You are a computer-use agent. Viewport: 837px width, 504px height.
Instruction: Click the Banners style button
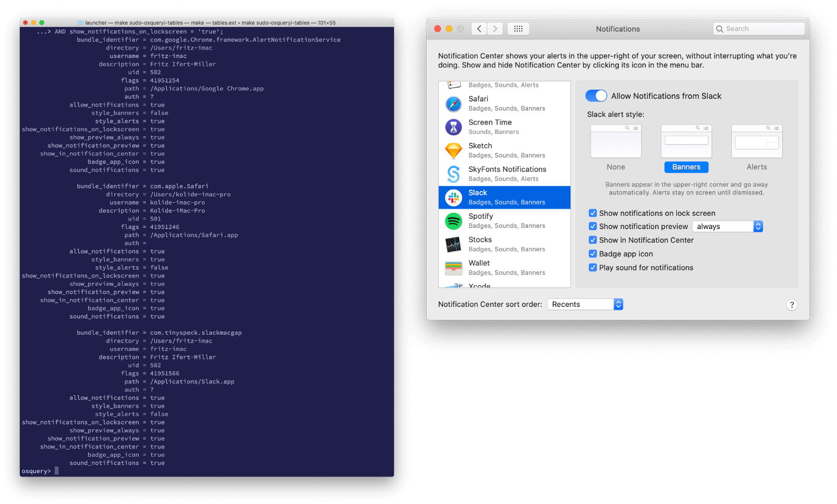[686, 167]
